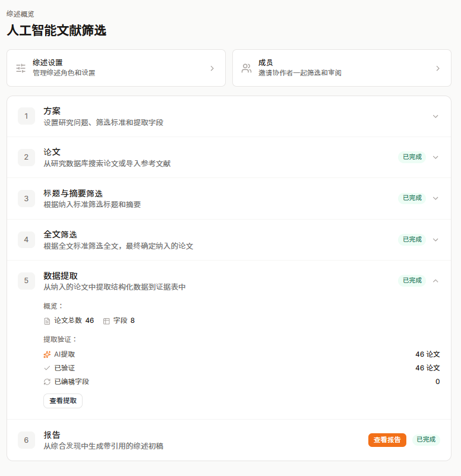
Task: Click the checkmark icon beside 已验证
Action: tap(47, 368)
